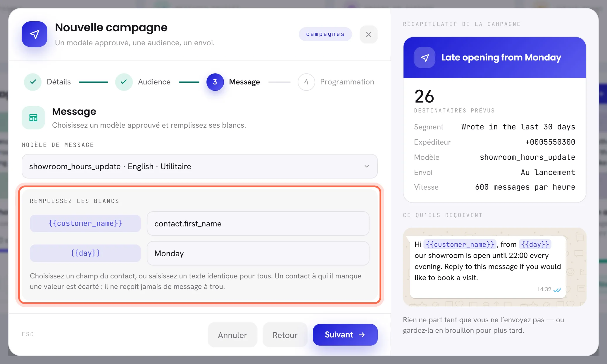Click the double-check read receipt icon
607x364 pixels.
point(557,290)
